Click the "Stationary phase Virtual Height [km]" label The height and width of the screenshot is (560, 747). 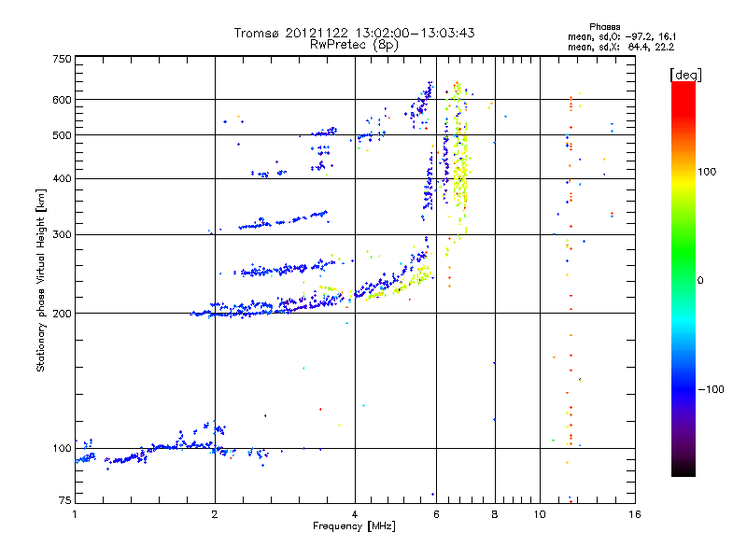41,280
